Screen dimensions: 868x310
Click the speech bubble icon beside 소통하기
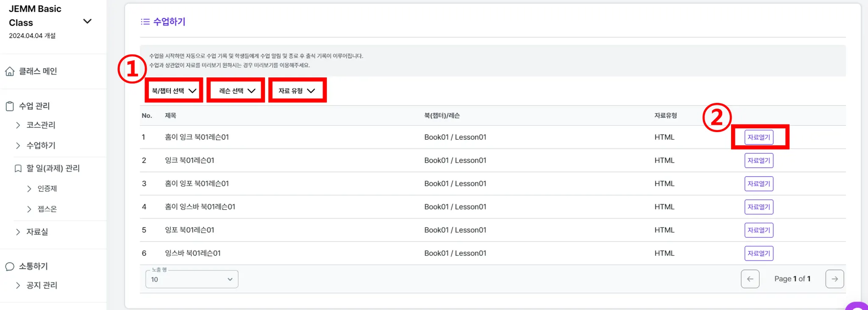tap(10, 266)
